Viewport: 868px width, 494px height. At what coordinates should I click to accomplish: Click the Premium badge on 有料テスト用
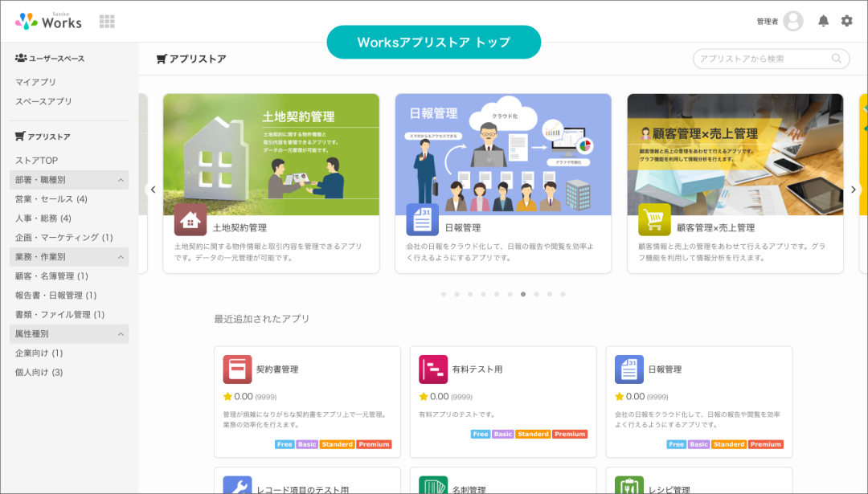[x=570, y=435]
